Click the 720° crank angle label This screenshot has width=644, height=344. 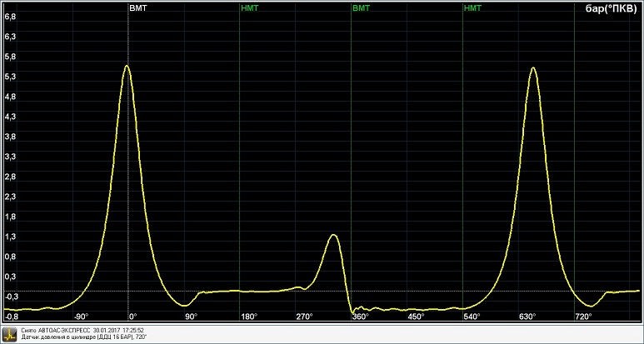583,317
